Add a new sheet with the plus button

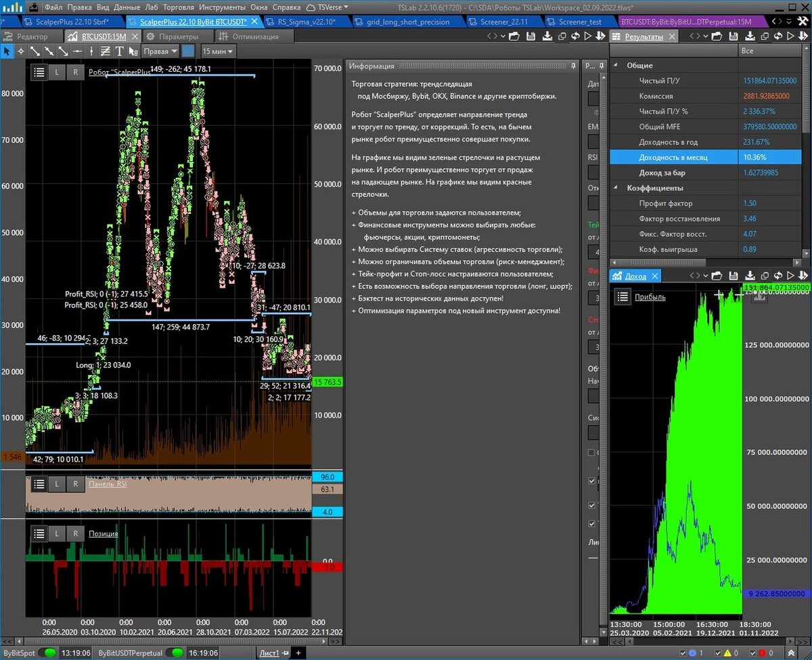coord(298,653)
